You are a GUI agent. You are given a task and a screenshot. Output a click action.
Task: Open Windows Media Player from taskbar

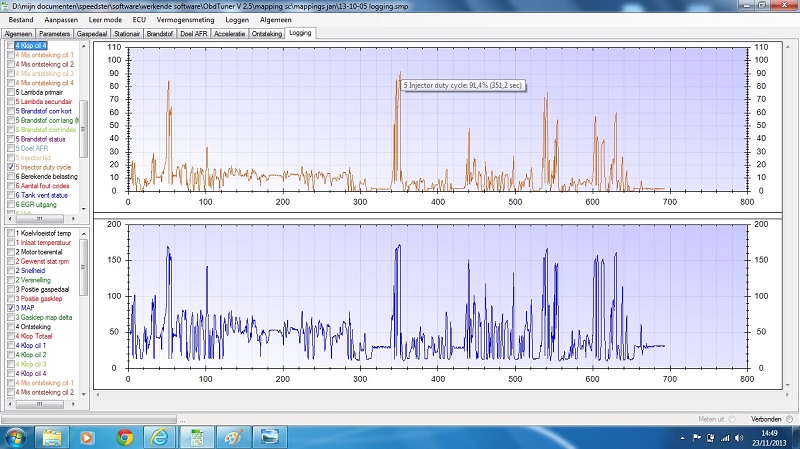click(87, 437)
